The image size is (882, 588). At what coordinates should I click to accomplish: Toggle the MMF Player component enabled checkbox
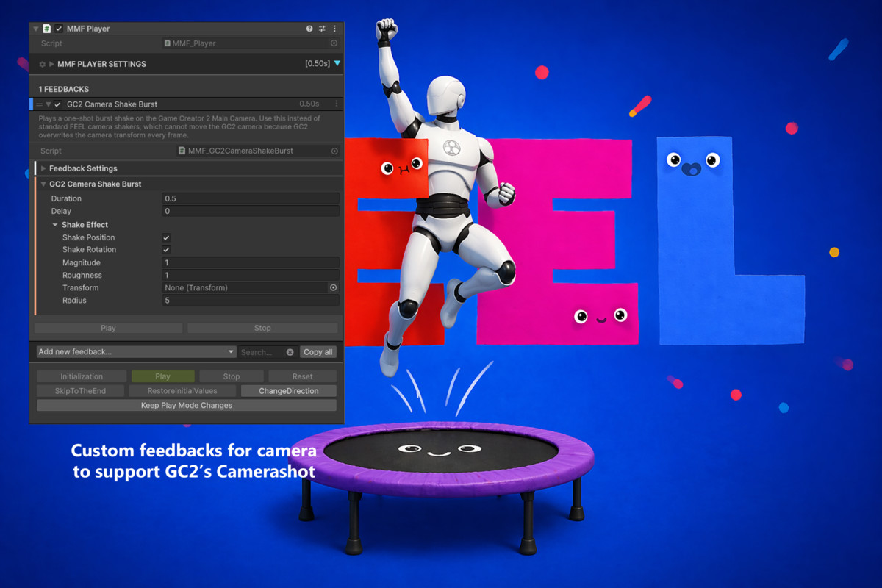coord(59,29)
